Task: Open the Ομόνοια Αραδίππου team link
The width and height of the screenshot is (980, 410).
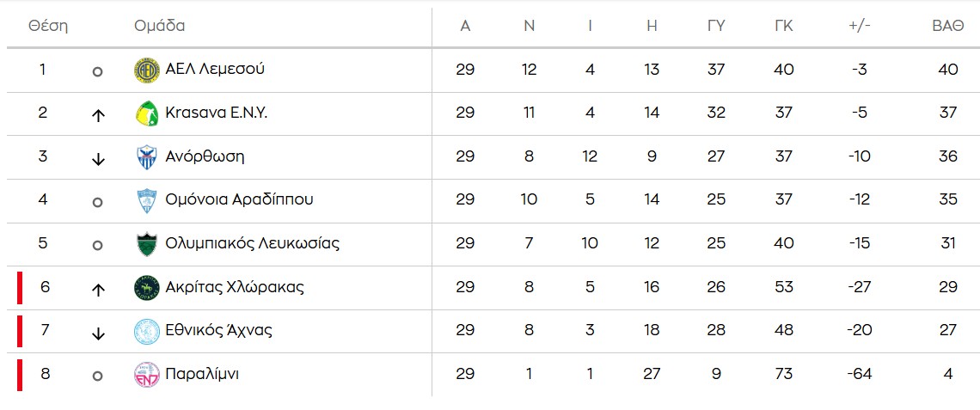Action: coord(239,200)
